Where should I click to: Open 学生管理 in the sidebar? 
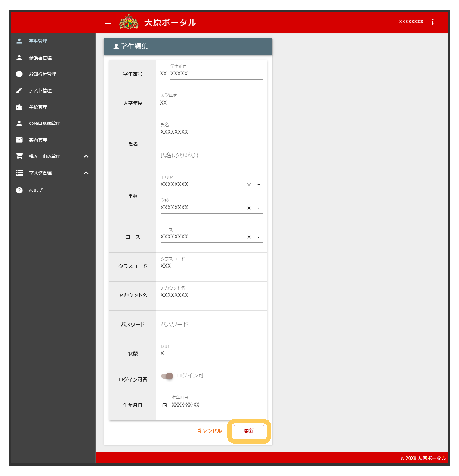(53, 41)
